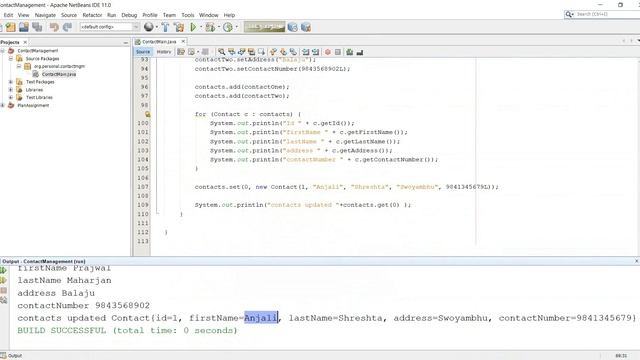Click the editor Find Selection magnifier icon

pos(221,52)
